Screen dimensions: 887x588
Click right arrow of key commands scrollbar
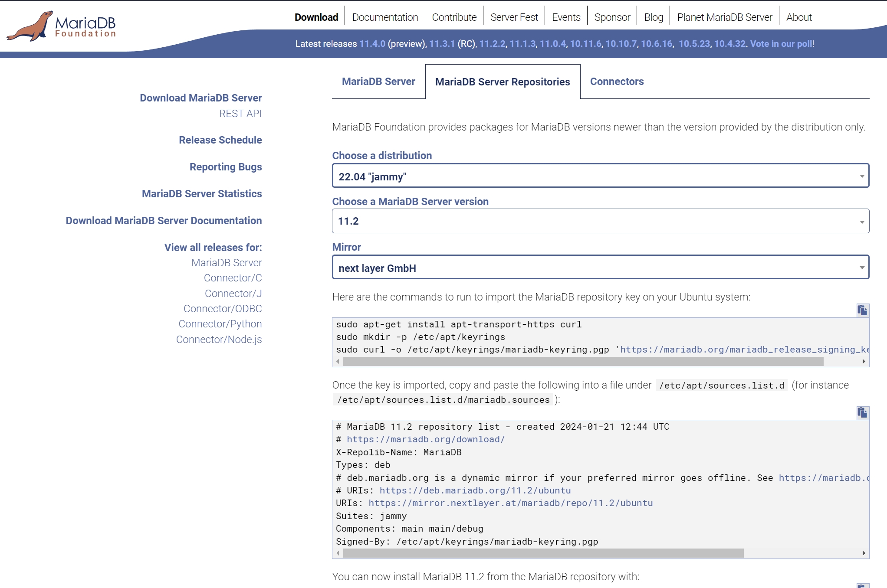tap(864, 362)
